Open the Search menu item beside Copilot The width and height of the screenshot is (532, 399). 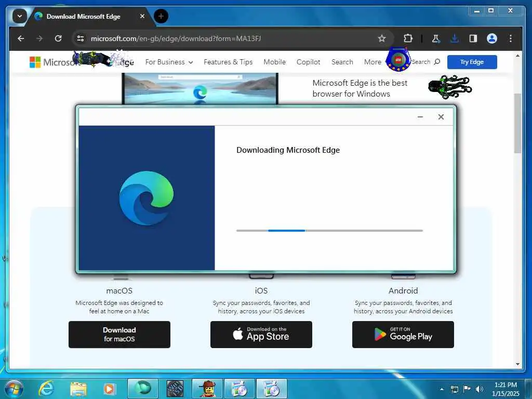pos(342,62)
